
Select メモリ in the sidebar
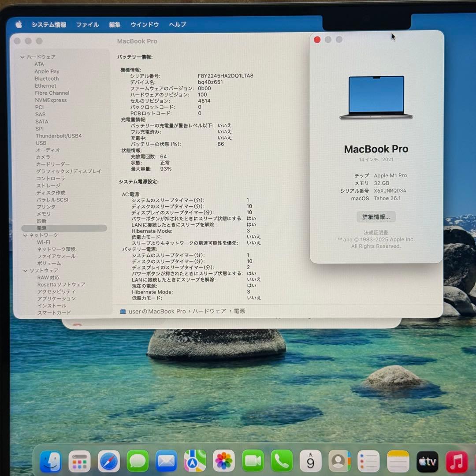pos(44,214)
